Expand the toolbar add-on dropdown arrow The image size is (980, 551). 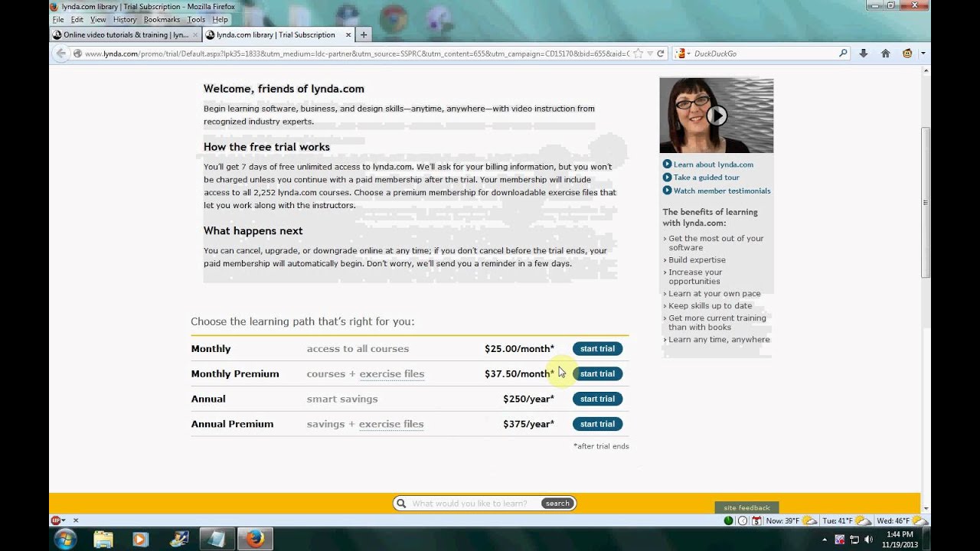923,54
